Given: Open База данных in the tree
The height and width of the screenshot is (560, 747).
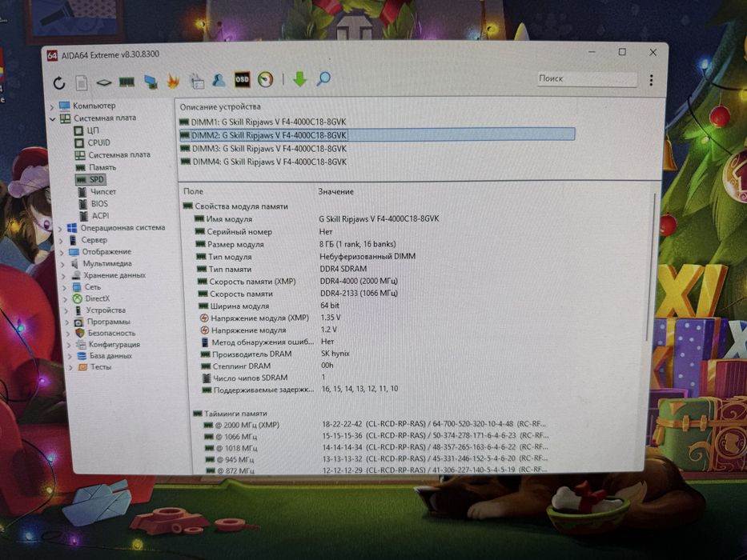Looking at the screenshot, I should (110, 356).
